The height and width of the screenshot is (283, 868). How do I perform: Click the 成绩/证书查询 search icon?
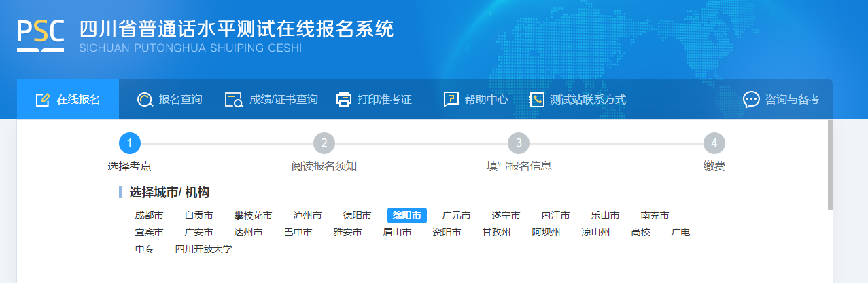(x=234, y=100)
